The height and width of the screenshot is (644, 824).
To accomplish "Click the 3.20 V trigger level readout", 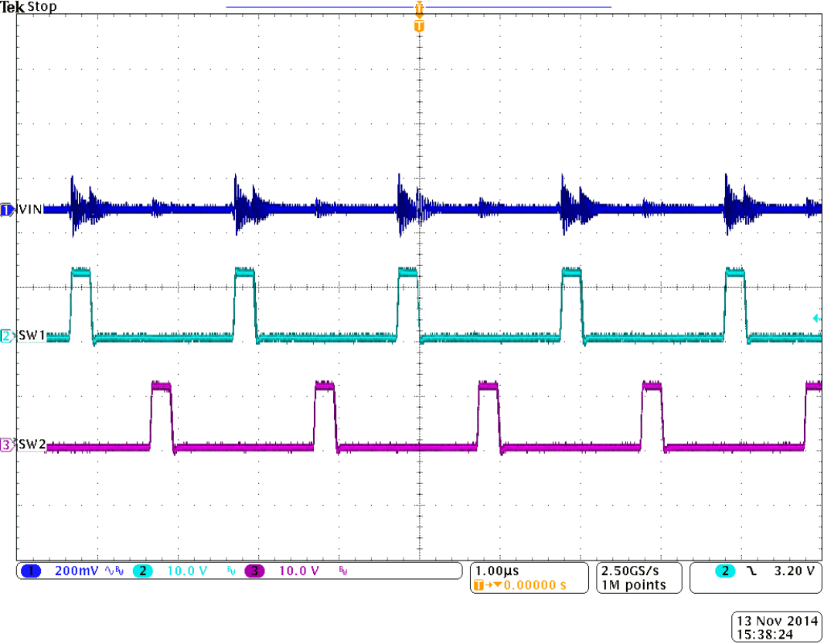I will click(x=794, y=571).
